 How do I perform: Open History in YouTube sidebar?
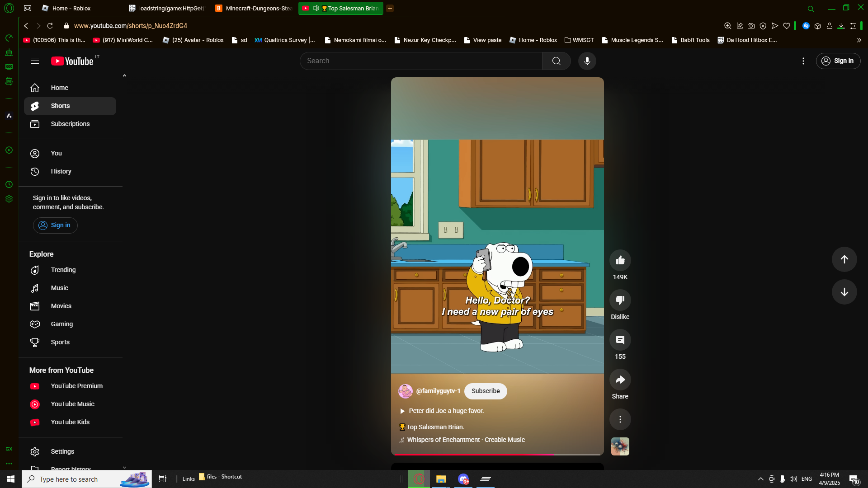click(x=70, y=172)
